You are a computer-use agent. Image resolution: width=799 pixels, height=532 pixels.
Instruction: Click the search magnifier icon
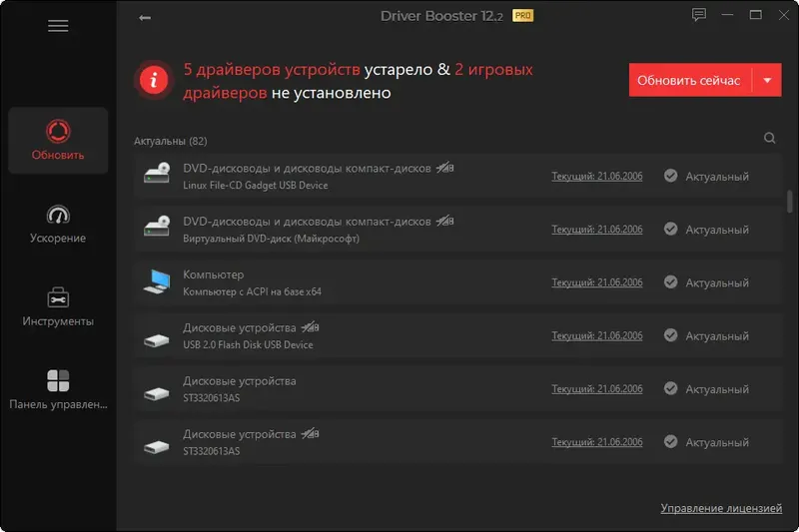click(769, 138)
